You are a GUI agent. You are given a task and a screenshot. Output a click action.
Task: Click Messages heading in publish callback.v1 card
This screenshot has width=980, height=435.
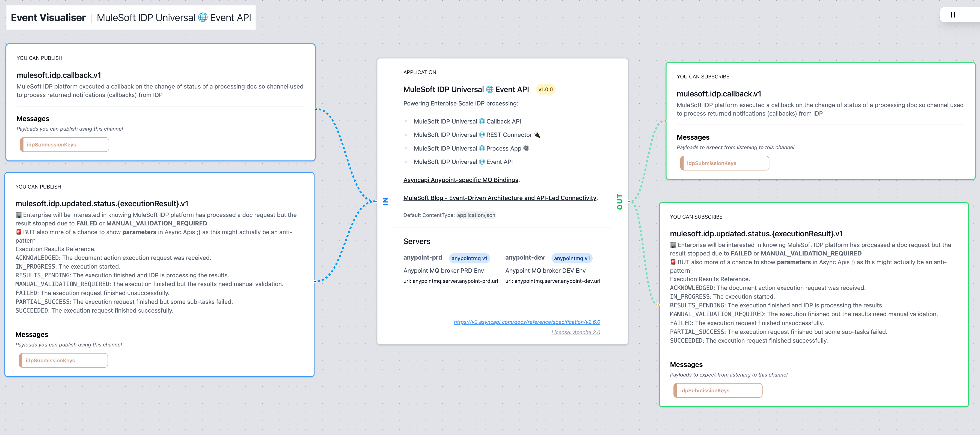click(x=33, y=119)
